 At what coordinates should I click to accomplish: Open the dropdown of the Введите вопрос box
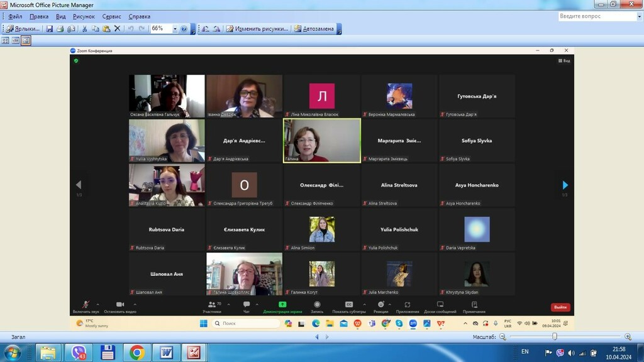(639, 16)
